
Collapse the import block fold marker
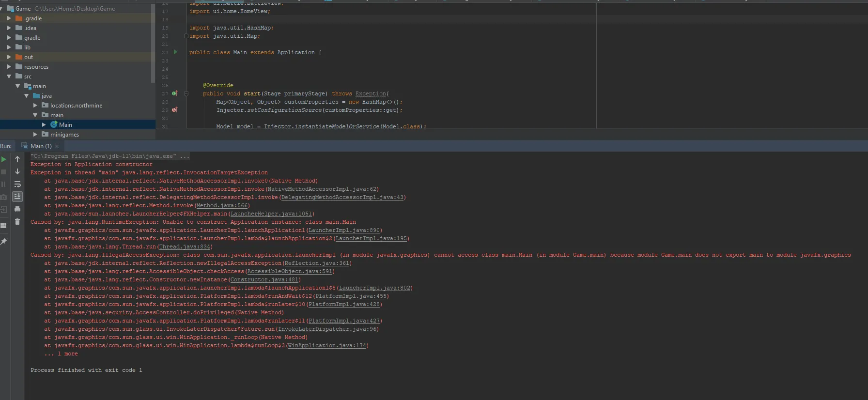(x=186, y=36)
